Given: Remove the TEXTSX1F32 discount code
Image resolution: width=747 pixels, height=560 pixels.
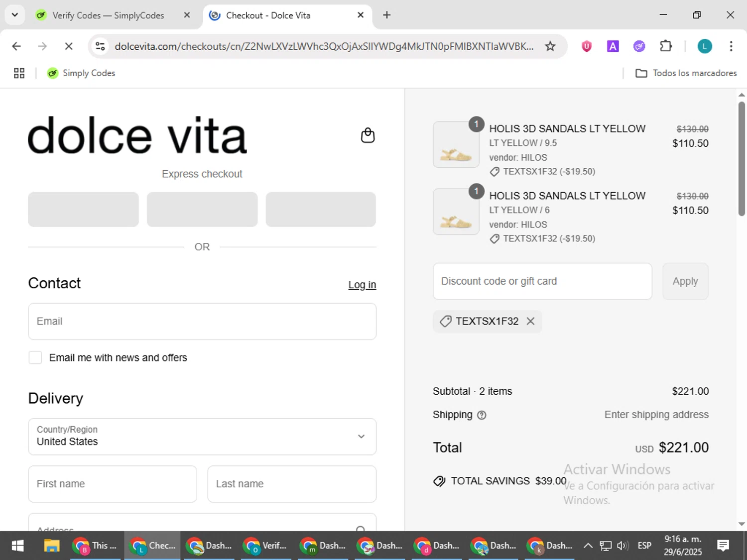Looking at the screenshot, I should pyautogui.click(x=531, y=322).
